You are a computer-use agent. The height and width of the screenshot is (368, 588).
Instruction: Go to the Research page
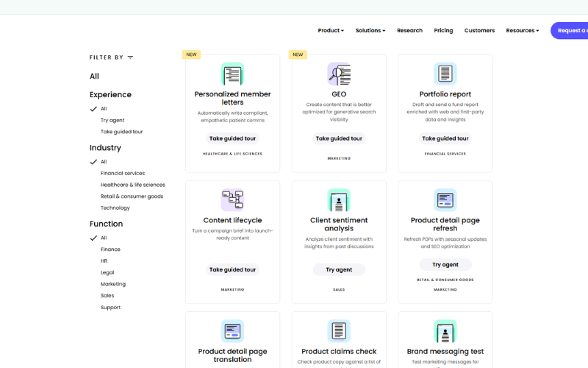click(409, 30)
